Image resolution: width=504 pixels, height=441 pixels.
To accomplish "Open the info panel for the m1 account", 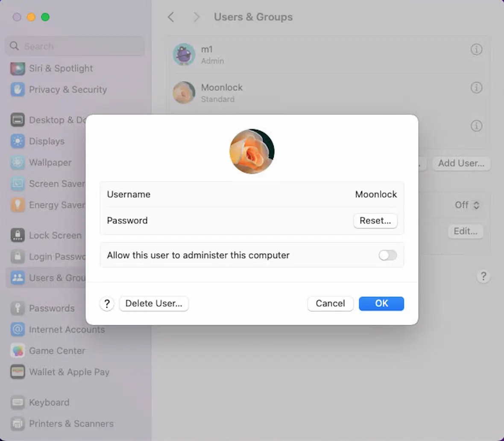I will pyautogui.click(x=476, y=50).
